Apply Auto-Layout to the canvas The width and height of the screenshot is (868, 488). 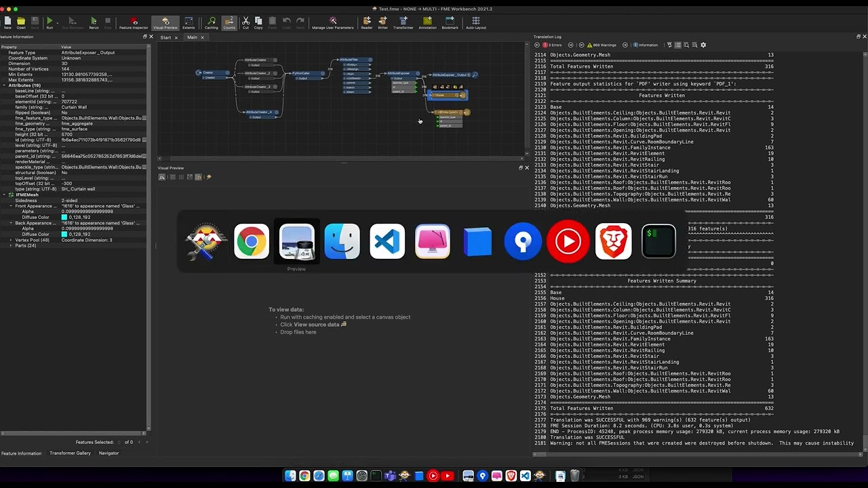point(475,22)
